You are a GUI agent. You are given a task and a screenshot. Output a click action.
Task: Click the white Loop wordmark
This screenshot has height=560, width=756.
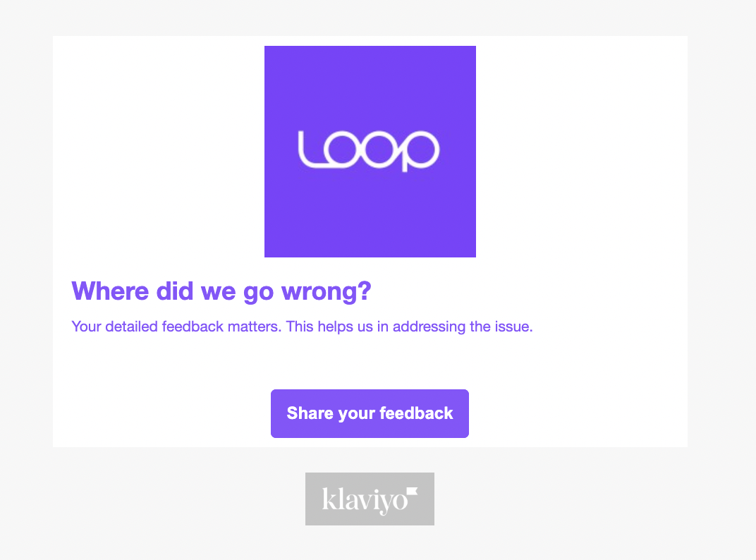click(369, 150)
